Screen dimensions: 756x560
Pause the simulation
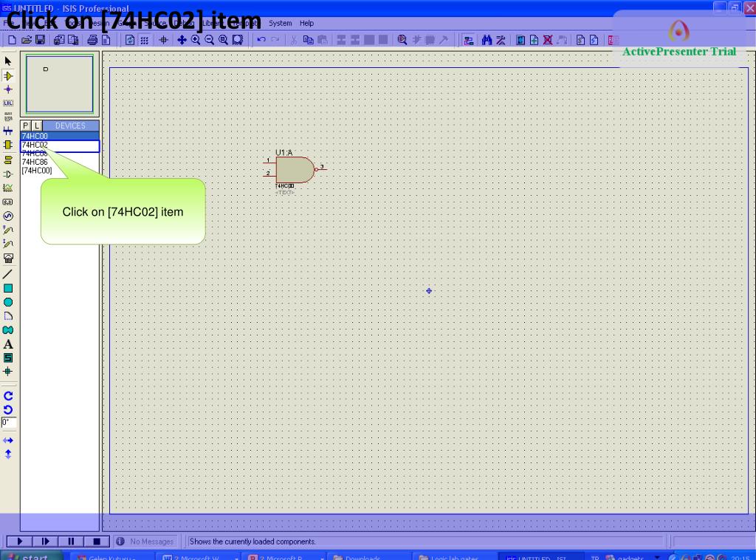(x=71, y=542)
